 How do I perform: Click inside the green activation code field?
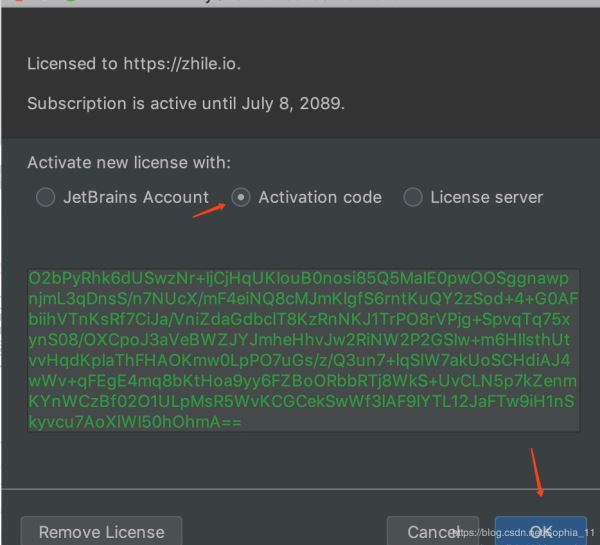[x=304, y=350]
